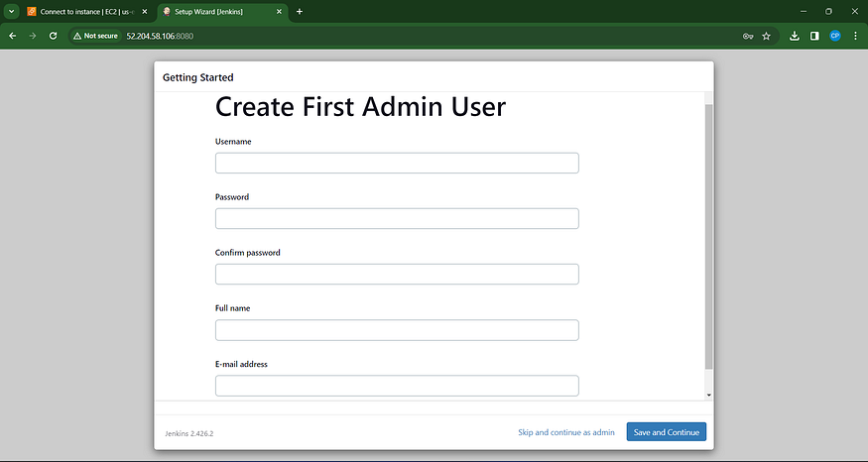Click the browser forward arrow

pyautogui.click(x=33, y=36)
